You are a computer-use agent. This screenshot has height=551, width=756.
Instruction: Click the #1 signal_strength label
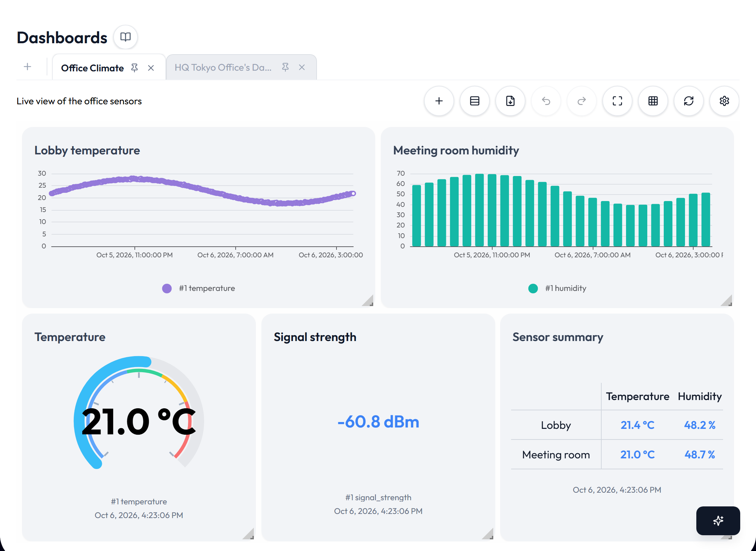[378, 497]
